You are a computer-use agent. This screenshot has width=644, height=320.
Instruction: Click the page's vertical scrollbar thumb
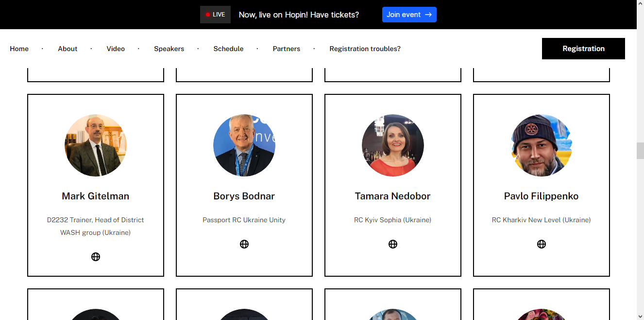click(640, 151)
